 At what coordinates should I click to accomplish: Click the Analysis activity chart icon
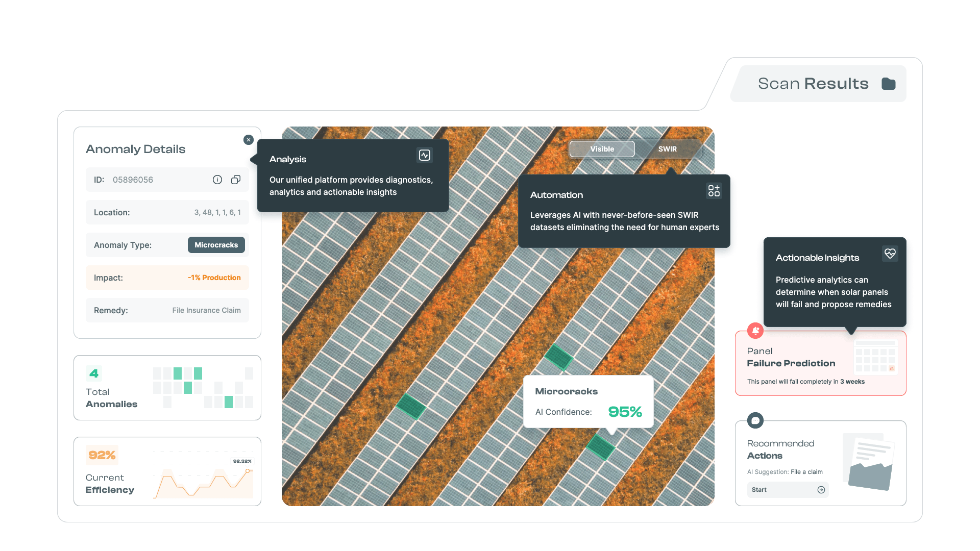coord(425,155)
